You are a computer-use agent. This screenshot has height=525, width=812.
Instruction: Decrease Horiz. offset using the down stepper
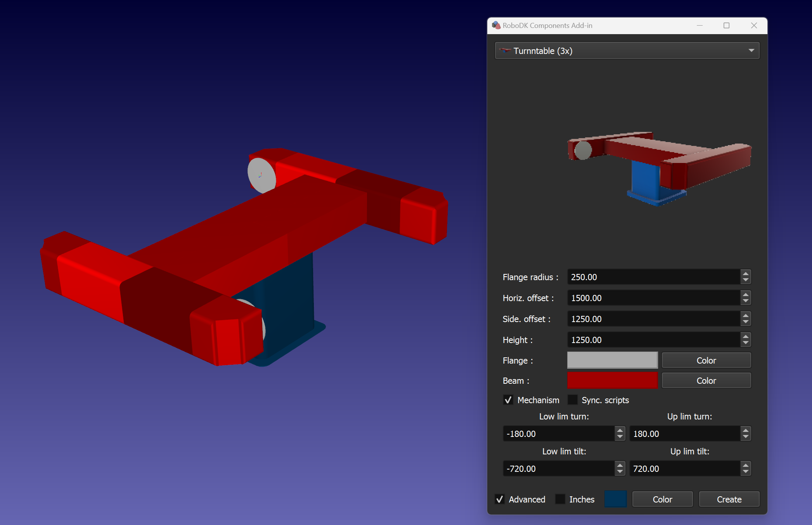click(x=745, y=301)
